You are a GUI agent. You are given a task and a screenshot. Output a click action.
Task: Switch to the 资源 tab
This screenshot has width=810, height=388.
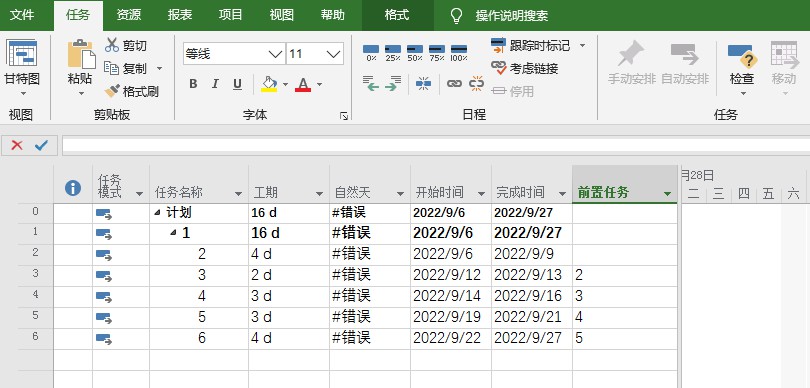point(128,15)
